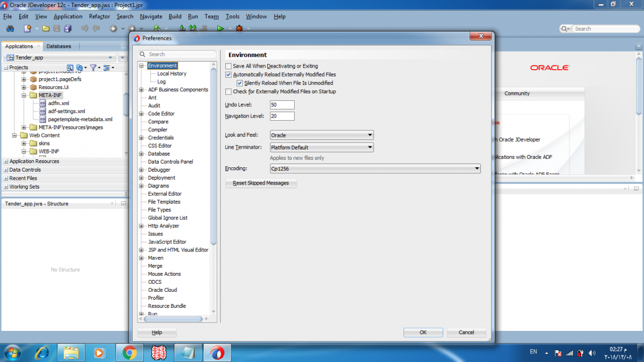Click the New file toolbar icon

pos(26,28)
